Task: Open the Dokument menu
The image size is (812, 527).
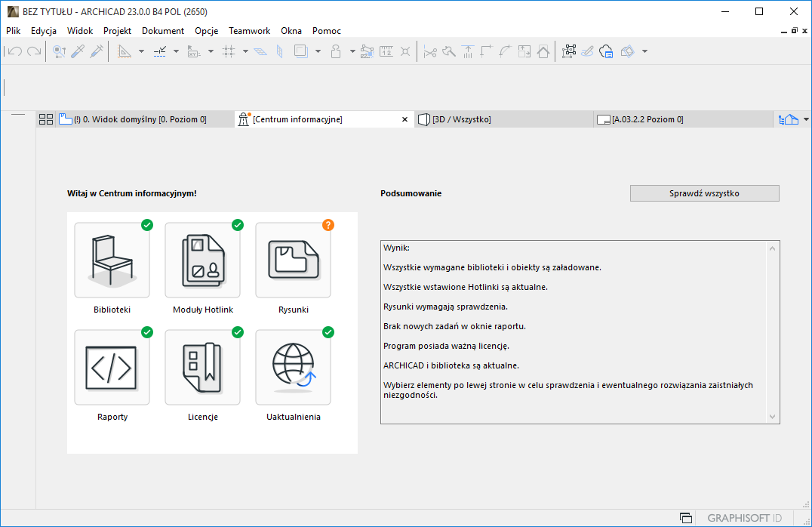Action: pos(163,31)
